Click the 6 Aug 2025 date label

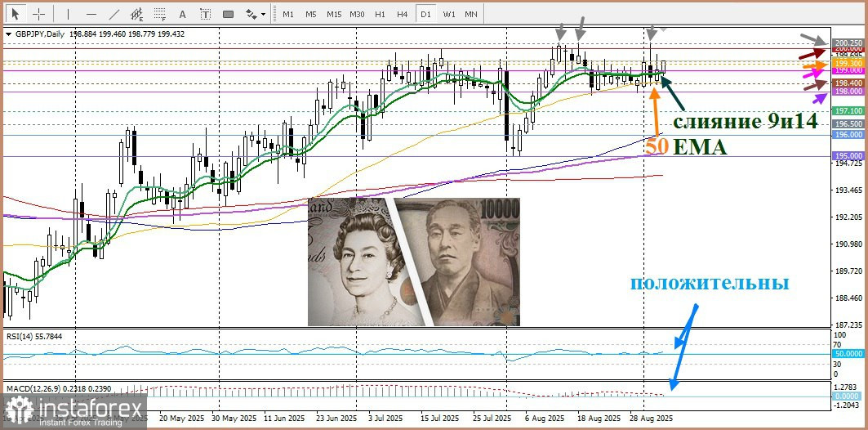pyautogui.click(x=544, y=419)
